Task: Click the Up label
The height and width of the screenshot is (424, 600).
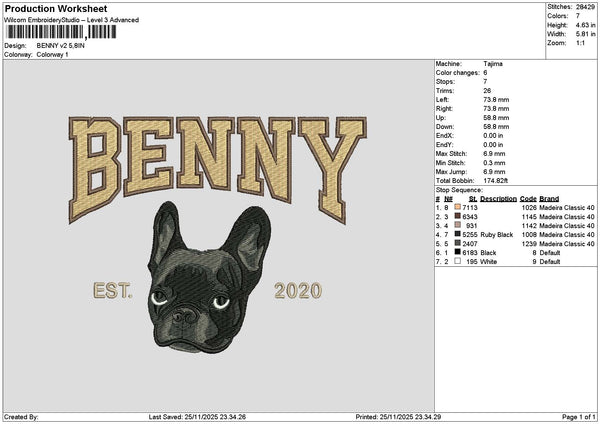Action: 440,117
